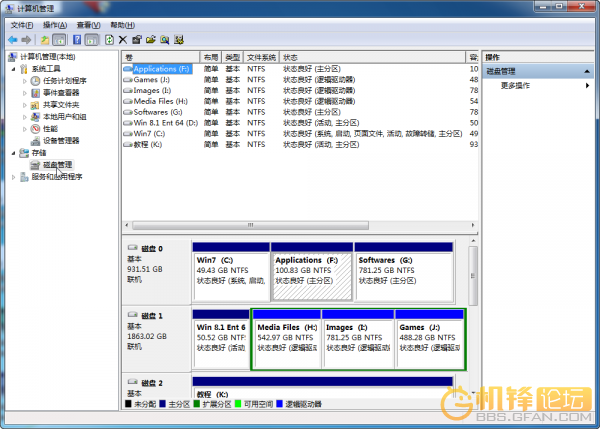Select Games (J:) logical drive block

(429, 339)
